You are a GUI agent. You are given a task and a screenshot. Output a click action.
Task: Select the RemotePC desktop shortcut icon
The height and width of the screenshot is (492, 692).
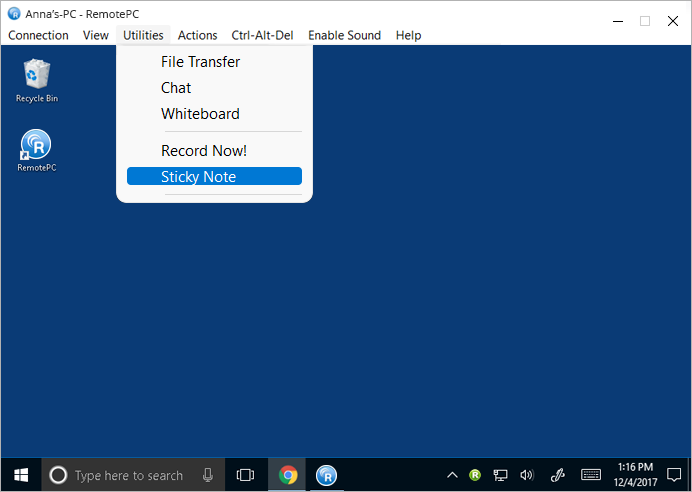pos(37,150)
